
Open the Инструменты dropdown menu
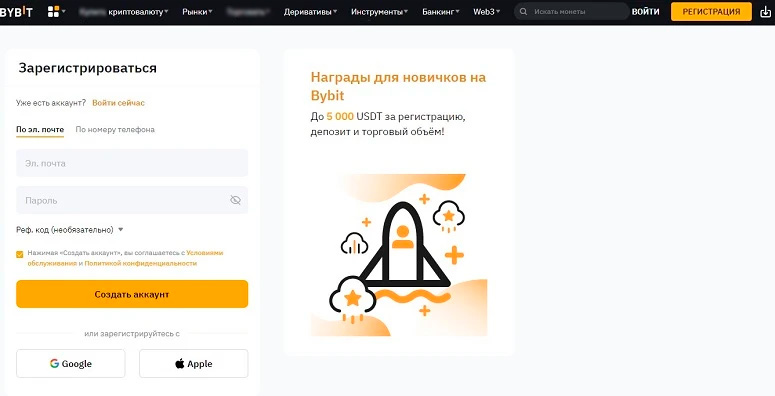point(380,12)
